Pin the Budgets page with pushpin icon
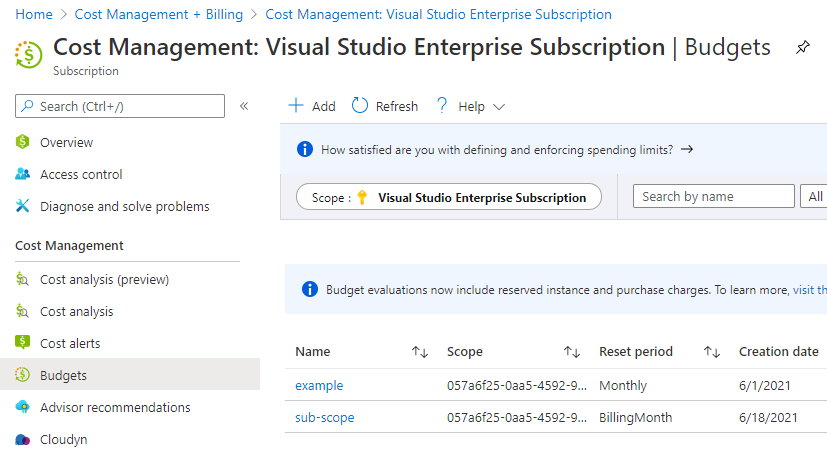 pos(802,47)
